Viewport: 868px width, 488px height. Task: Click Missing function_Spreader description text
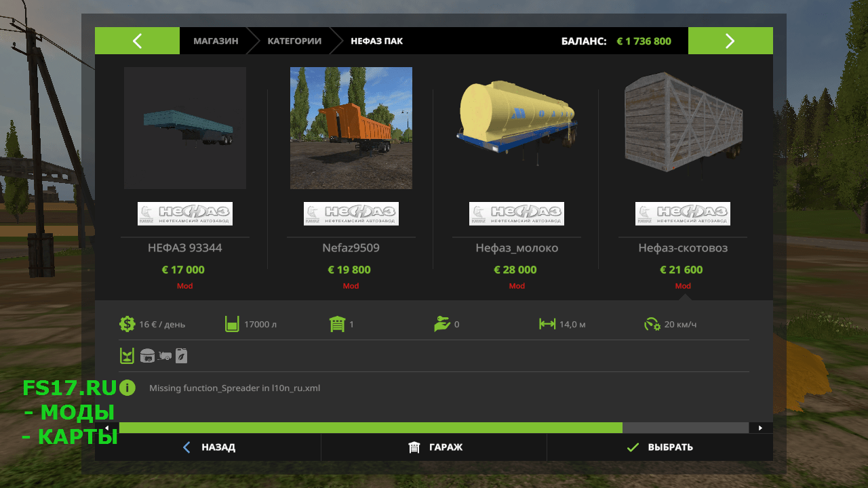click(235, 388)
